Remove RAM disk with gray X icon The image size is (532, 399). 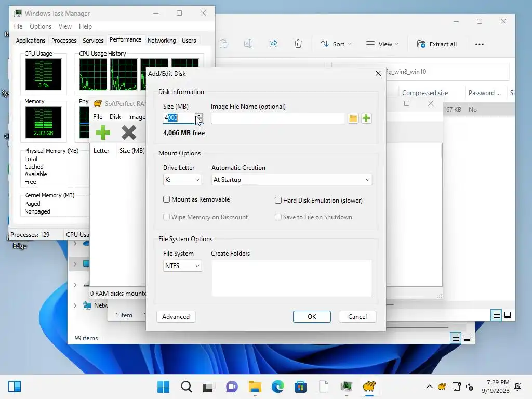click(x=129, y=132)
